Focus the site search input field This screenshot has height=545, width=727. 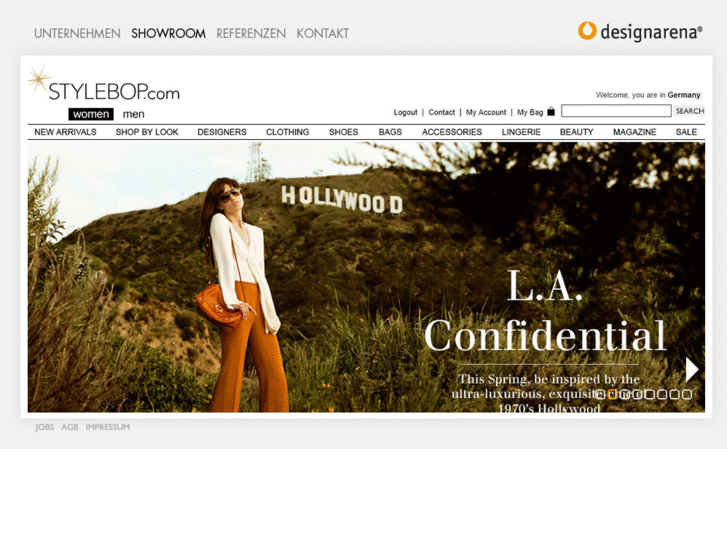pyautogui.click(x=616, y=111)
